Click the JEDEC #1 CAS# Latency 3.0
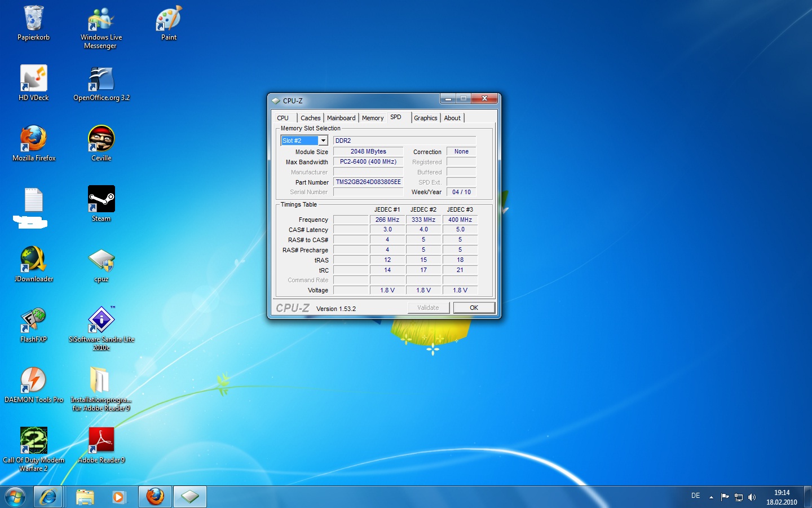This screenshot has width=812, height=508. point(387,229)
